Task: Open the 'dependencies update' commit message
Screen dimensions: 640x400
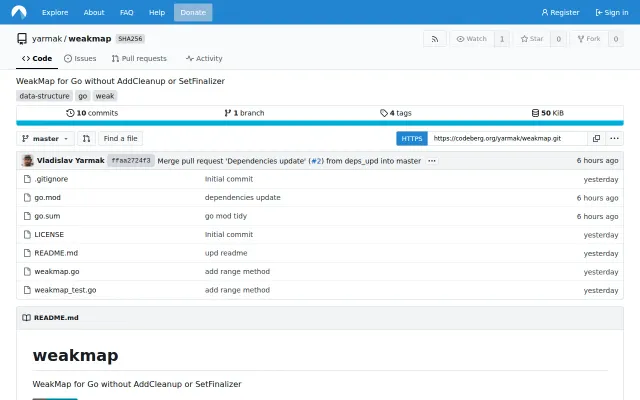Action: coord(242,198)
